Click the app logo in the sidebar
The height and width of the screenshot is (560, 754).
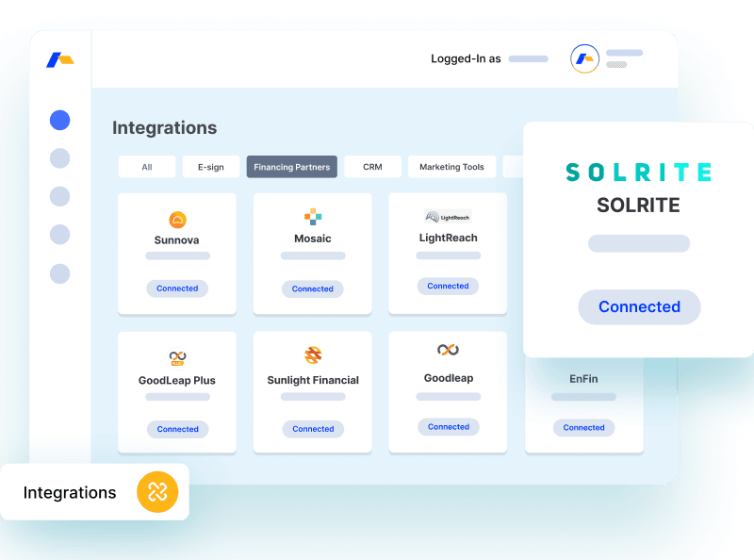60,59
